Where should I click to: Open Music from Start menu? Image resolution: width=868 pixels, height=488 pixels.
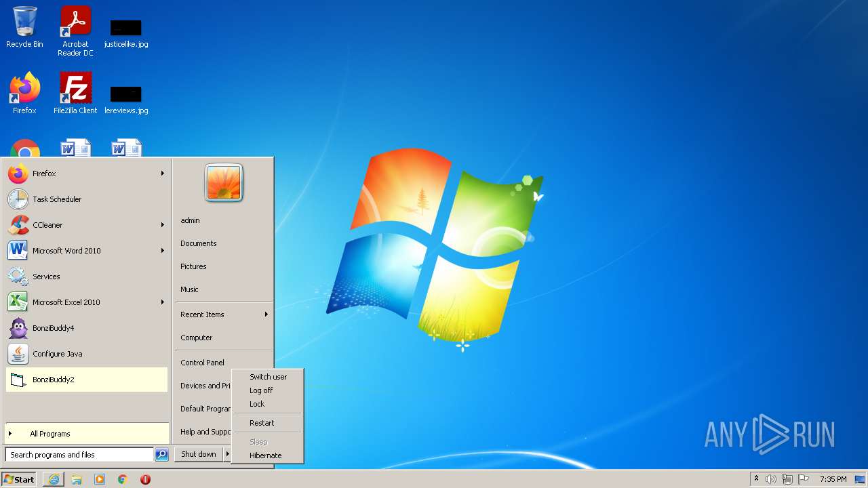(224, 289)
